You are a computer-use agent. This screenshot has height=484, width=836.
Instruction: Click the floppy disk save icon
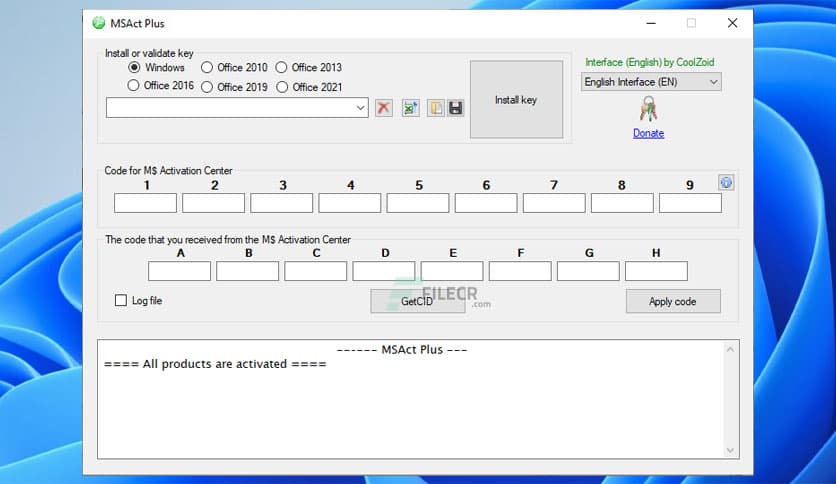[455, 108]
